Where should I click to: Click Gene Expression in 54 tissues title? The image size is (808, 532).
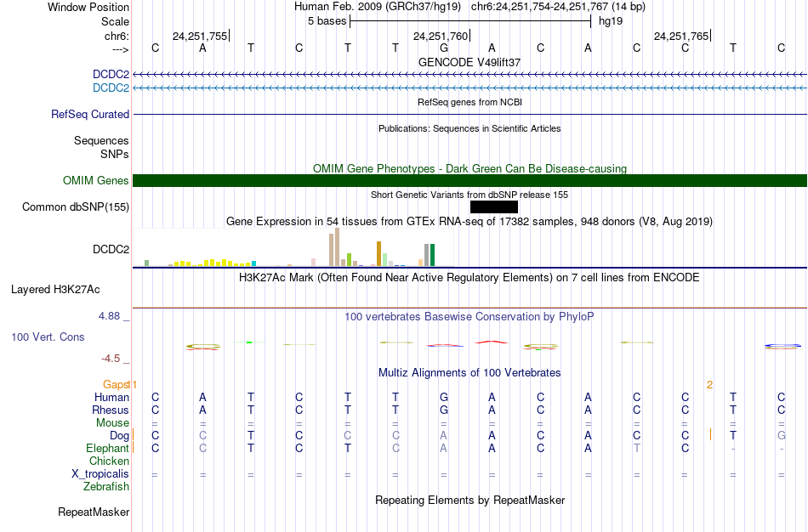pos(469,222)
